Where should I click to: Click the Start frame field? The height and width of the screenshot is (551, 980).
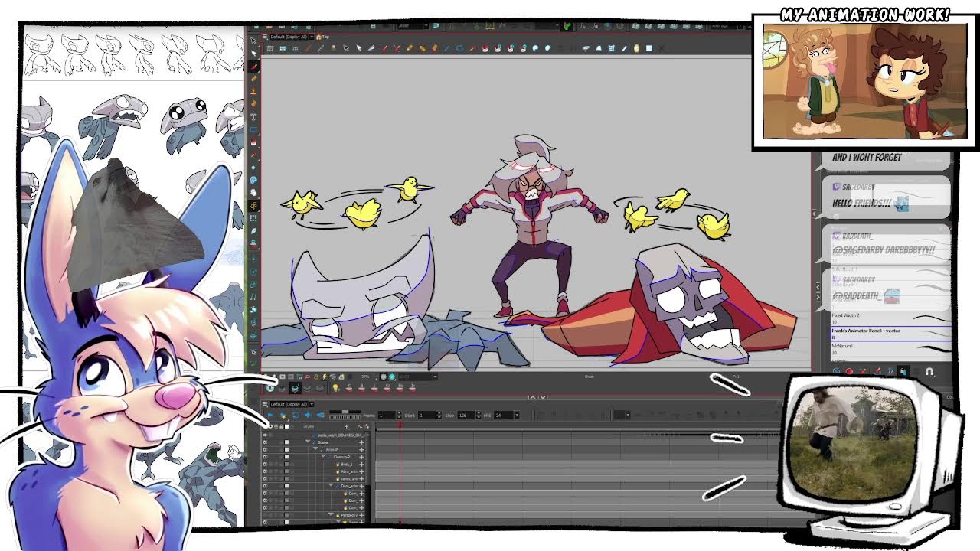pyautogui.click(x=426, y=416)
